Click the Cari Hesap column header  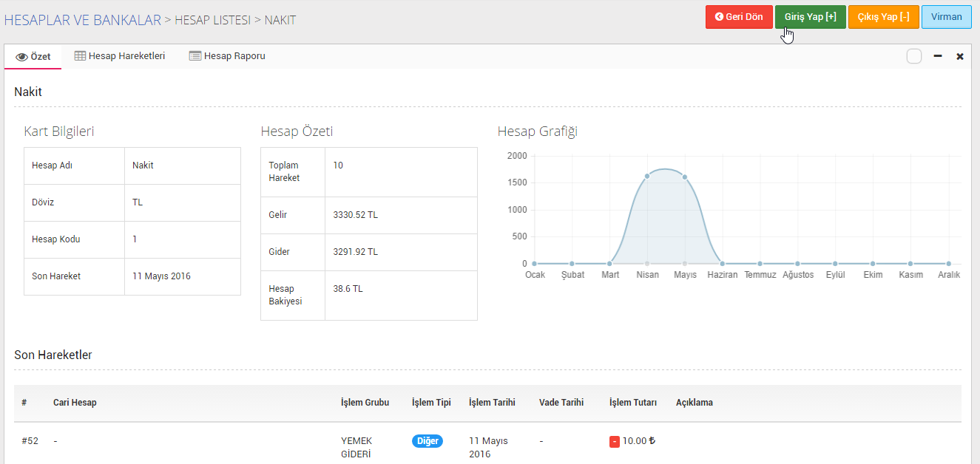[75, 403]
